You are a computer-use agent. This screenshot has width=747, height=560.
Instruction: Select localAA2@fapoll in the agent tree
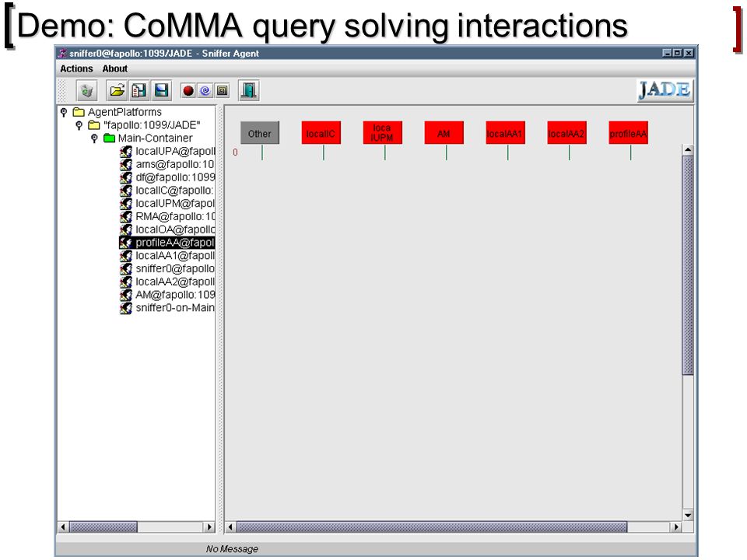[167, 282]
